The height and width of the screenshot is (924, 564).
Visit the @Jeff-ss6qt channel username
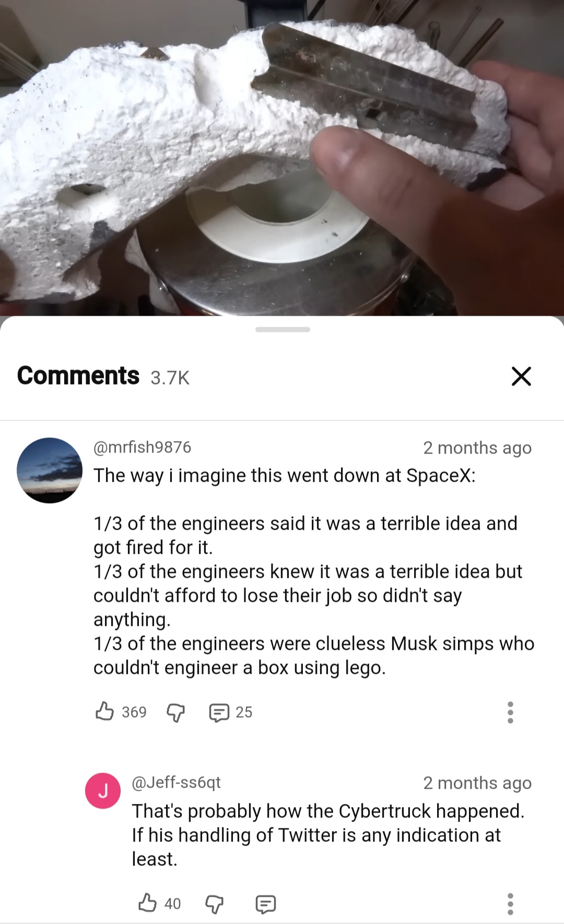coord(176,782)
